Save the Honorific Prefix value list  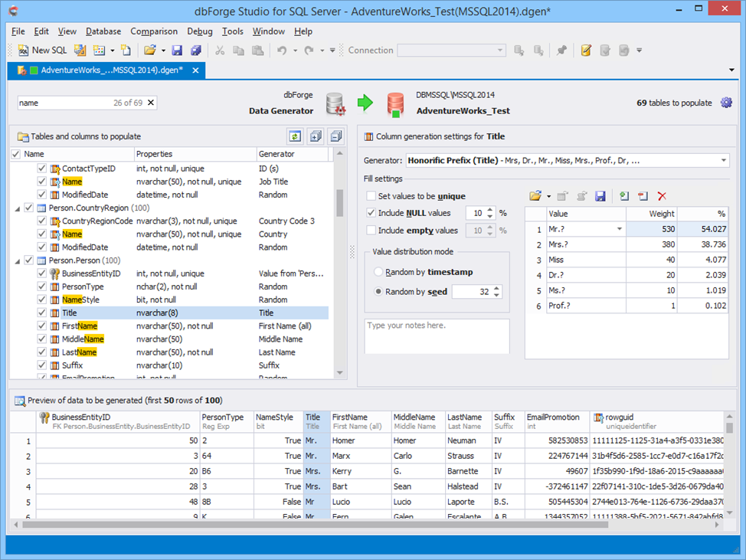click(x=600, y=197)
